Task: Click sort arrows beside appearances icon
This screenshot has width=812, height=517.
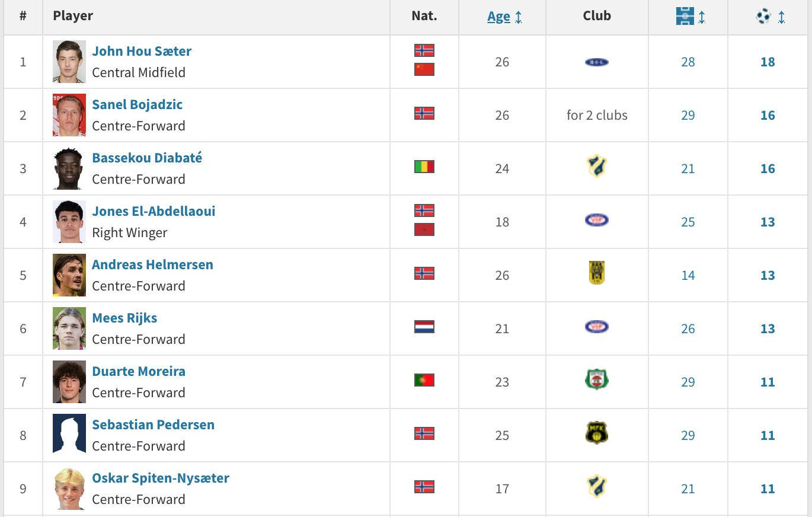Action: point(702,17)
